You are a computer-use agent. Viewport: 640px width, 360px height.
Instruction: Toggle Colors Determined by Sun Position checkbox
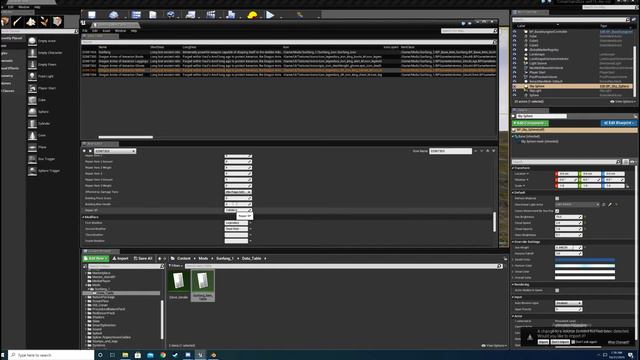click(557, 211)
